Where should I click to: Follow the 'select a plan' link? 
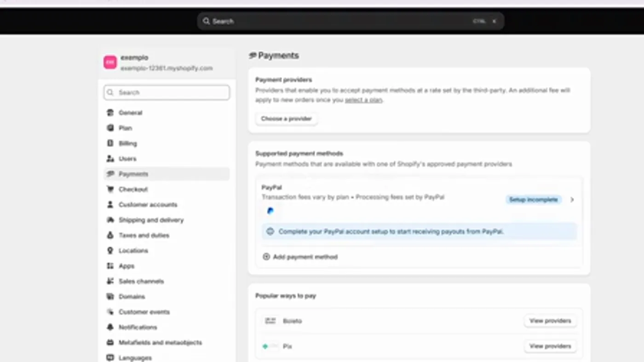[x=363, y=100]
